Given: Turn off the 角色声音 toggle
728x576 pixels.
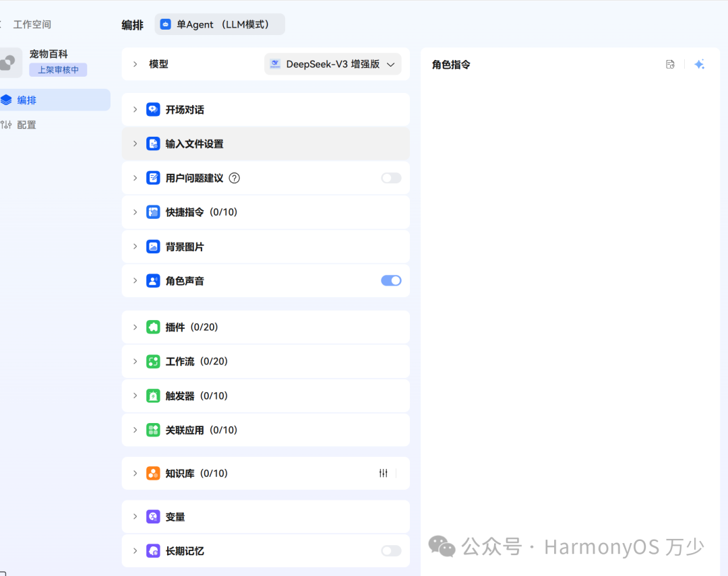Looking at the screenshot, I should point(391,281).
